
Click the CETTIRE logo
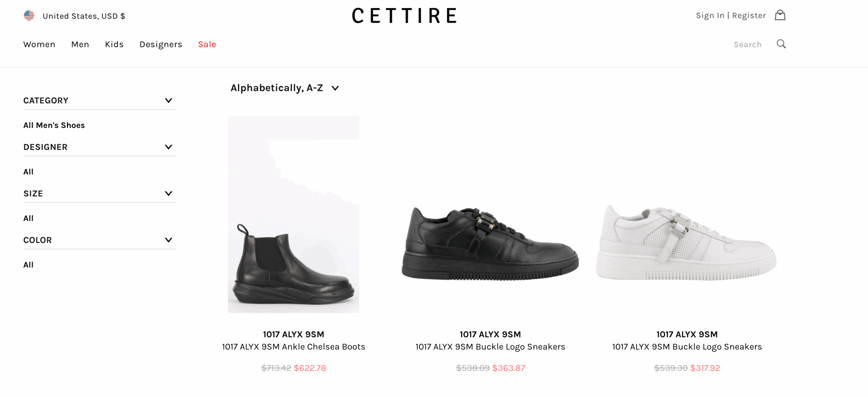(404, 16)
